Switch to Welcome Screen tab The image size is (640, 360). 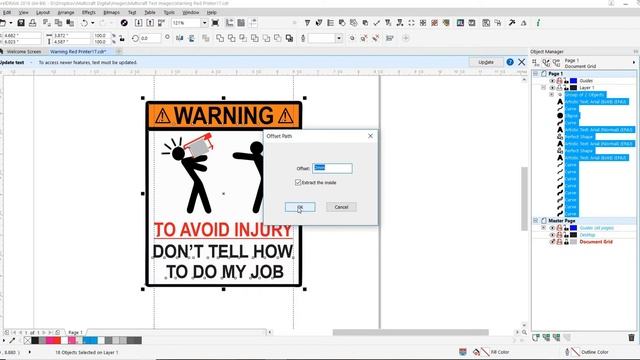(x=23, y=52)
